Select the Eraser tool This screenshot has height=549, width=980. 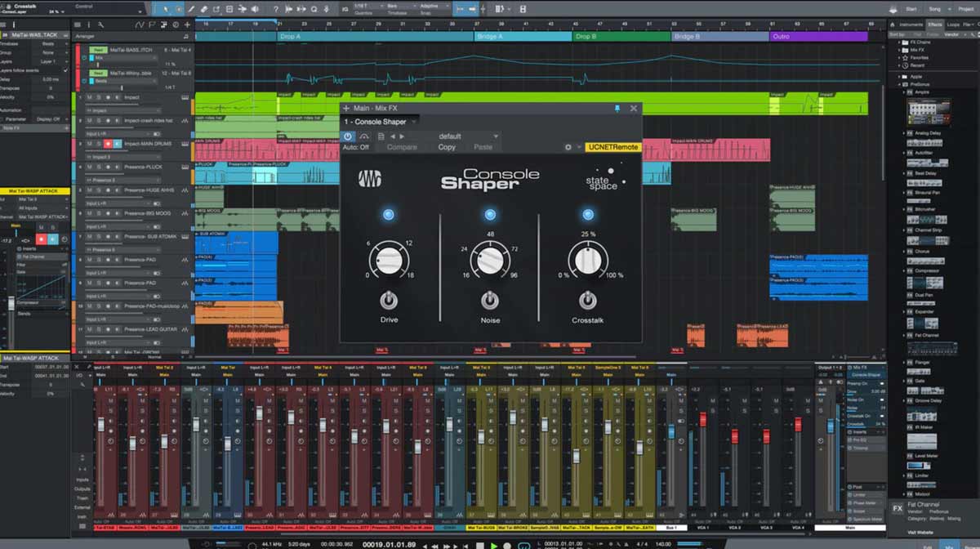[x=204, y=9]
